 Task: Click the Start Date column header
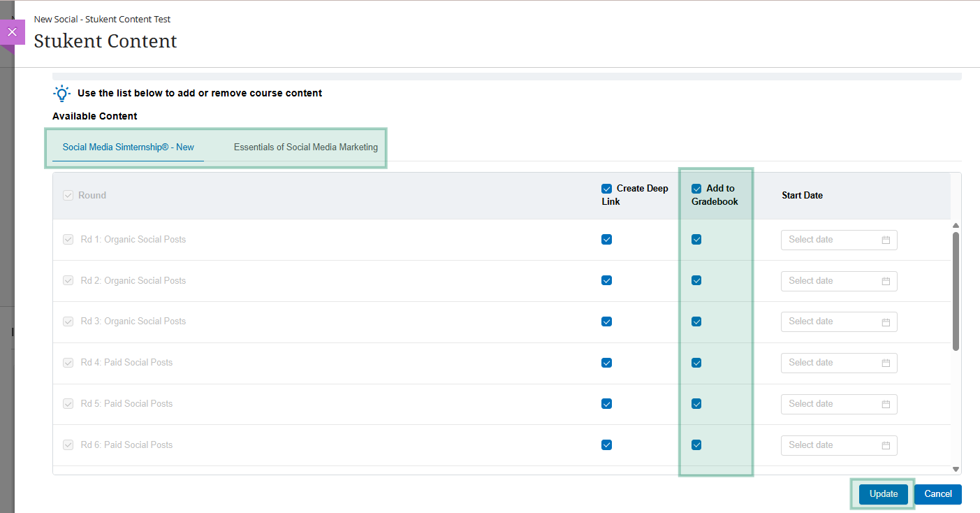coord(802,196)
